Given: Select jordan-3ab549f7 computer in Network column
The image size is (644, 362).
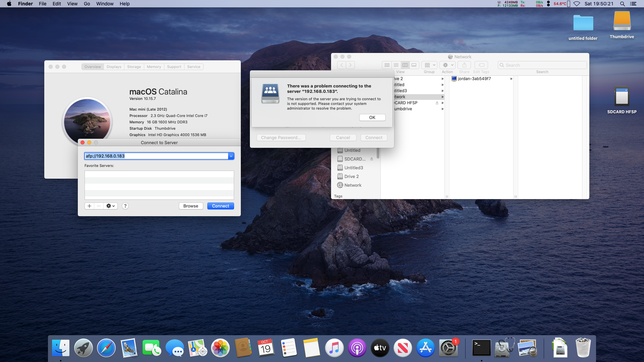Looking at the screenshot, I should click(x=474, y=79).
